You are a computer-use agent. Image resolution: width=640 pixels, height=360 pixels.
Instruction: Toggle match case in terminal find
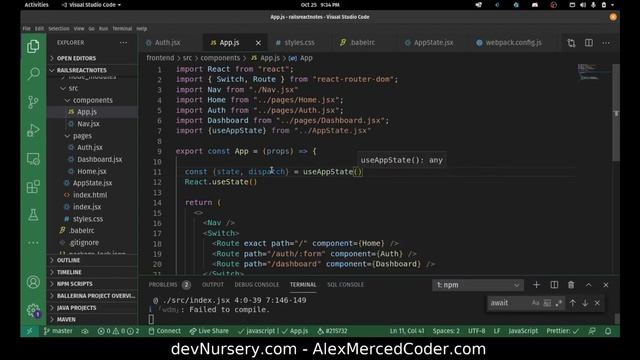click(x=535, y=303)
